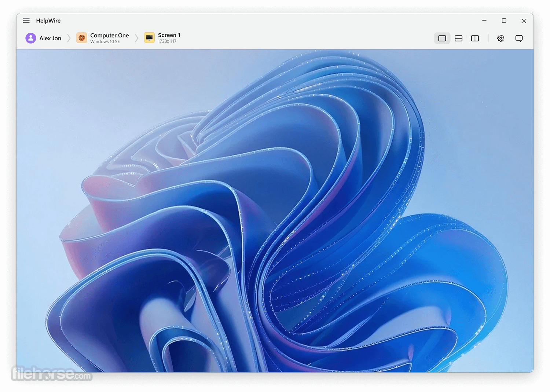Select the Computer One breadcrumb label

coord(110,35)
